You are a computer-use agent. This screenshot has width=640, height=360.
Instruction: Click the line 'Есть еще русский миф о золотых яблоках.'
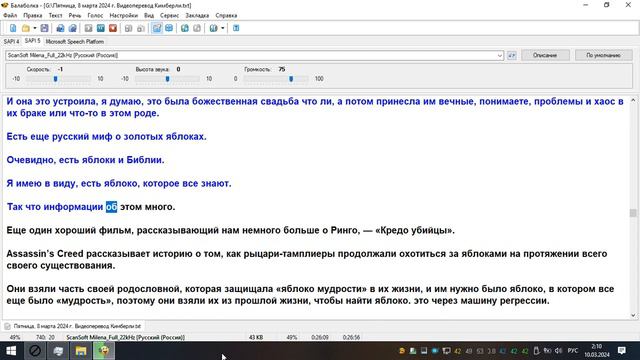click(106, 137)
